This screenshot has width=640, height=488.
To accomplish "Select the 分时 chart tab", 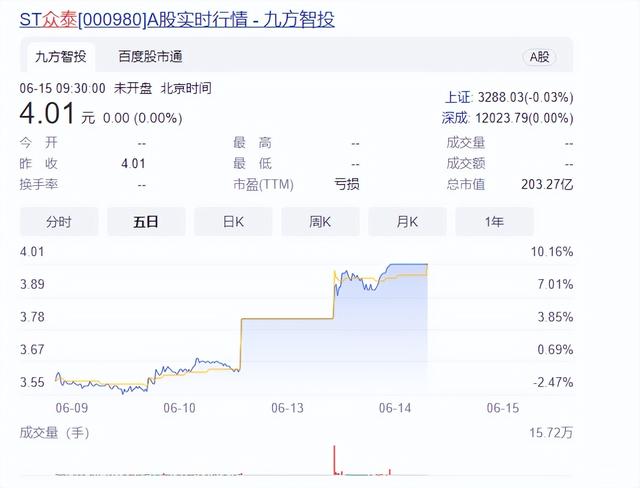I will (x=59, y=222).
